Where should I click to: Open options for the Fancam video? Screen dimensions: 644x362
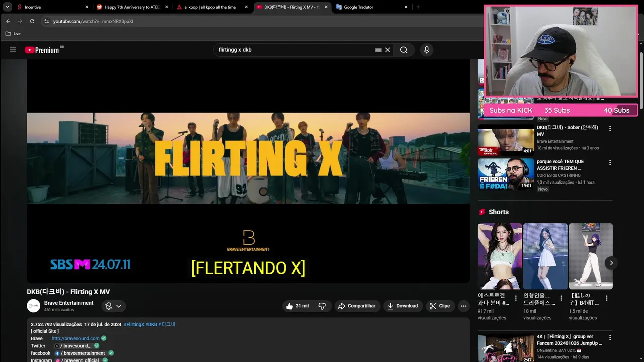coord(610,337)
